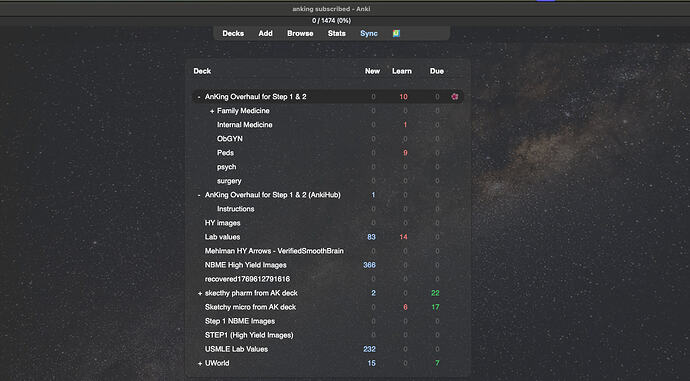Open the Peds deck
The image size is (690, 381).
tap(225, 153)
